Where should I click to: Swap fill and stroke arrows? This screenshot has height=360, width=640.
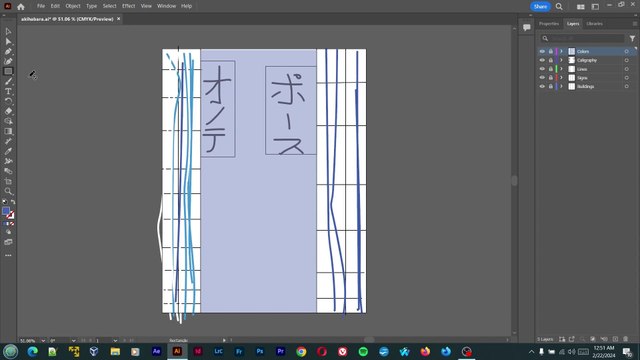(13, 202)
